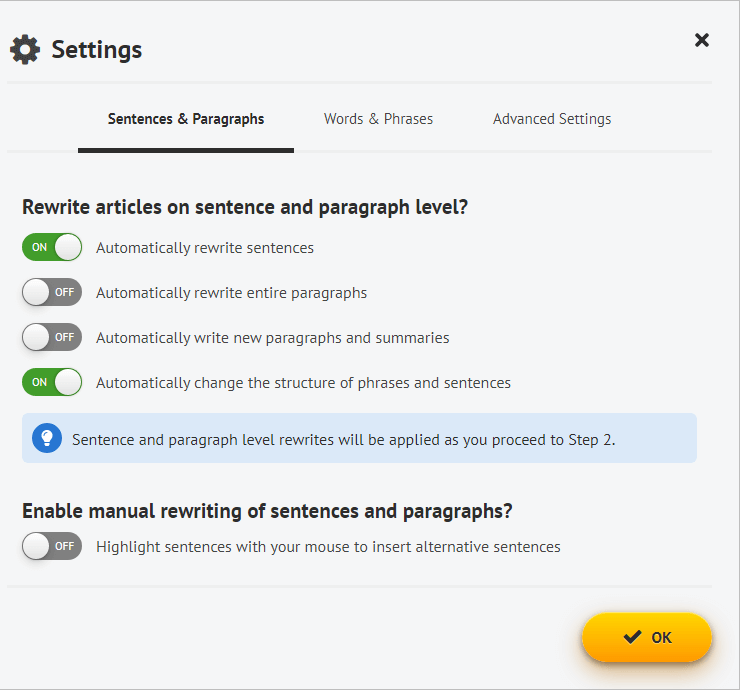Image resolution: width=740 pixels, height=690 pixels.
Task: Click the Settings gear icon
Action: click(x=25, y=50)
